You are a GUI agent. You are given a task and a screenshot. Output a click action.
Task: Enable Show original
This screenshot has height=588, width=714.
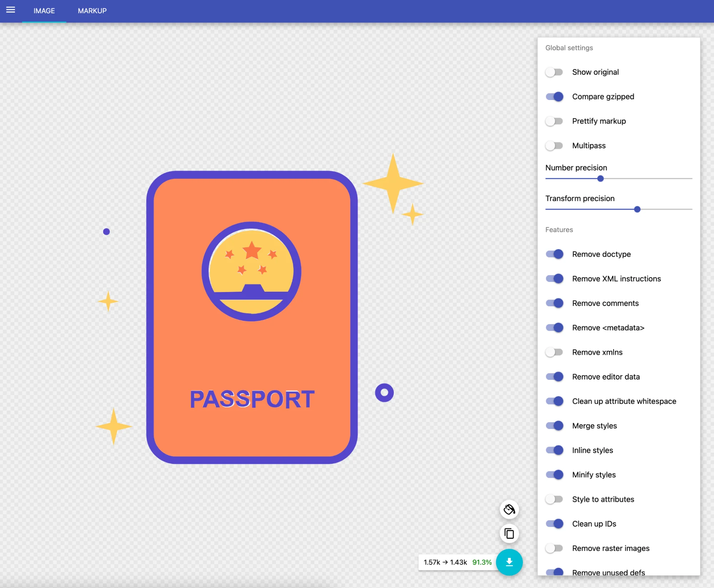coord(554,72)
